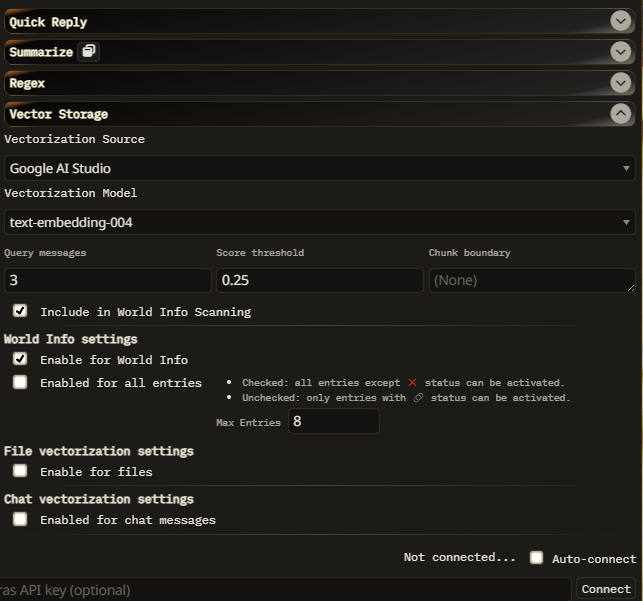Click the Quick Reply header title
Screen dimensions: 643x601
(x=48, y=22)
